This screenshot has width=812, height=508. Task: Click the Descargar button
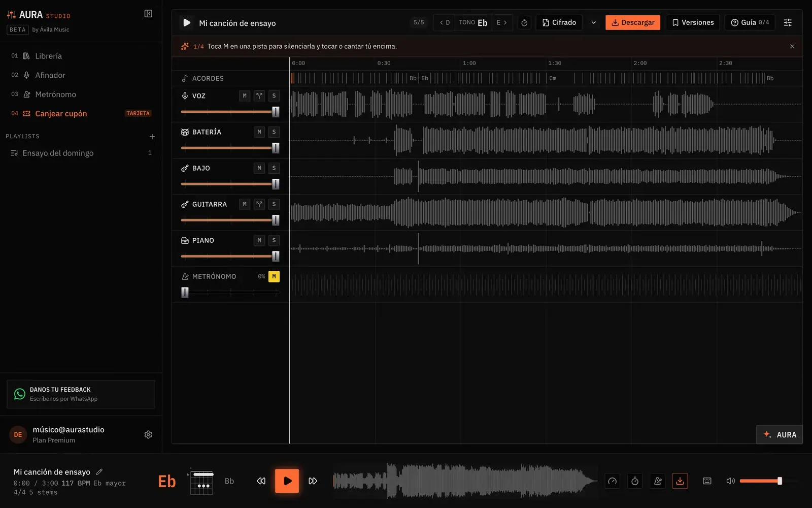pos(632,23)
